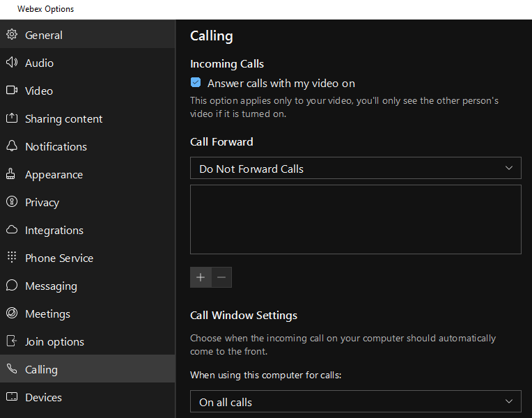Click the Webex Options window title

coord(45,9)
